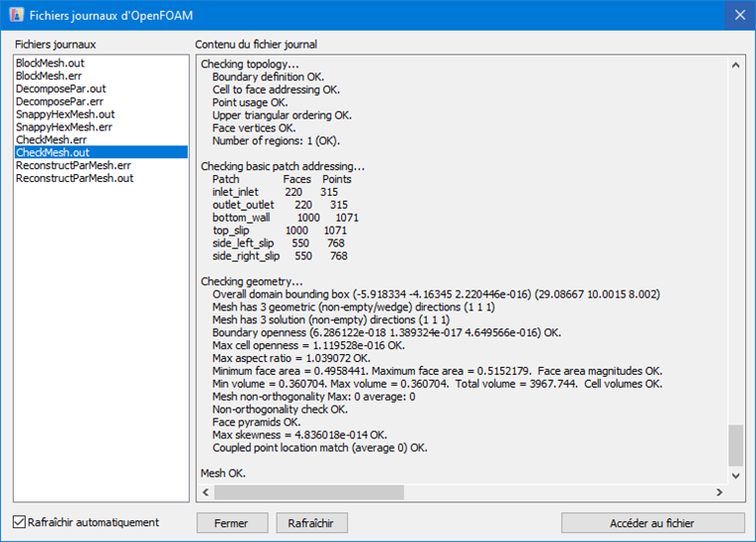This screenshot has width=756, height=542.
Task: Click vertical scrollbar down arrow
Action: coord(735,475)
